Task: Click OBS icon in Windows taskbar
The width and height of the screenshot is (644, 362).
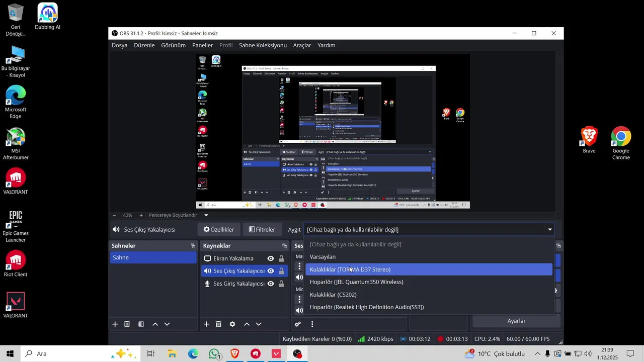Action: click(297, 353)
